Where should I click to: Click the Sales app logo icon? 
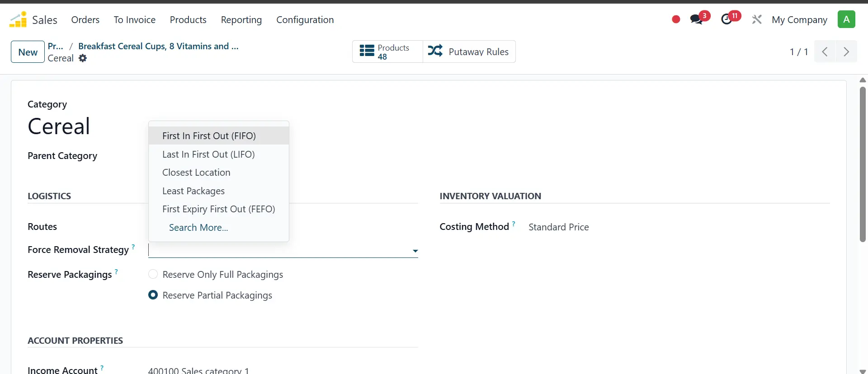[x=18, y=19]
